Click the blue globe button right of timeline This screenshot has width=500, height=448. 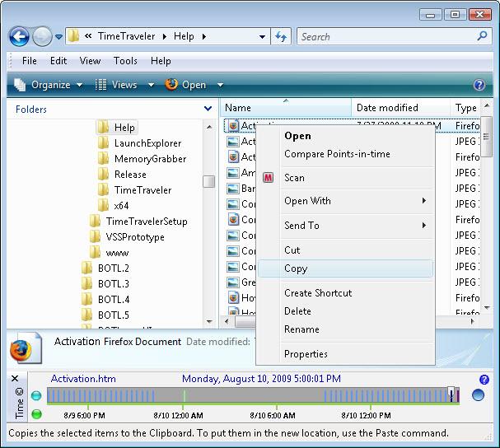pyautogui.click(x=478, y=395)
